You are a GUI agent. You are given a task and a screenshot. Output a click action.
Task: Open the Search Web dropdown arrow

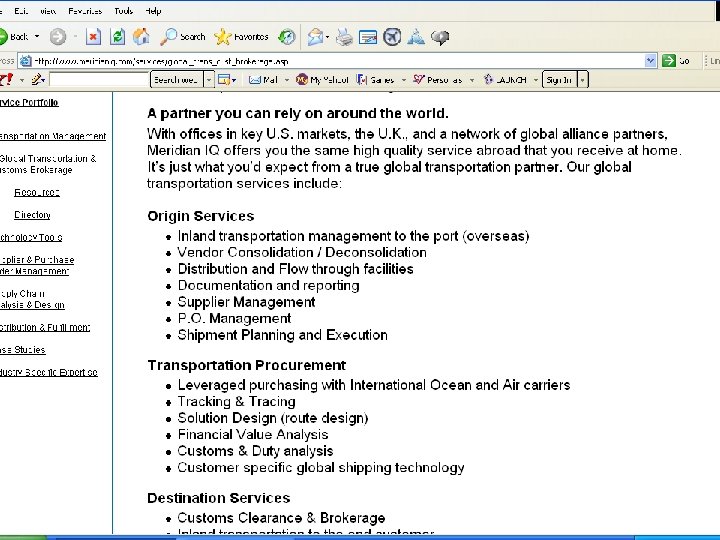pyautogui.click(x=208, y=80)
